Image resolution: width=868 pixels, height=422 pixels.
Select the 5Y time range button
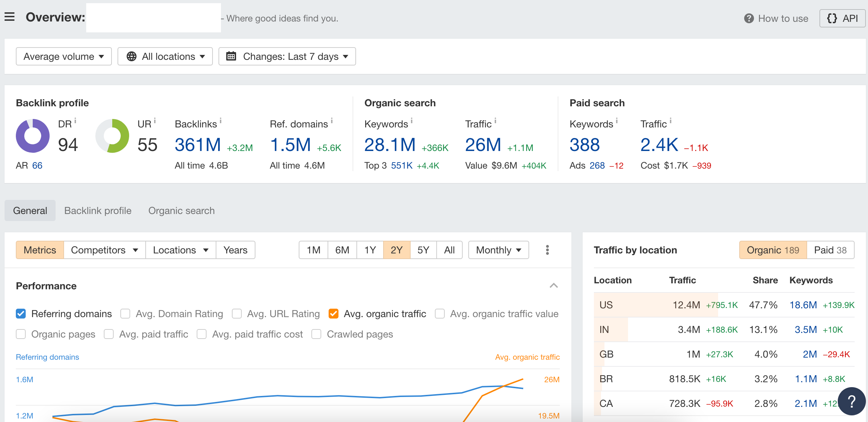[x=423, y=250]
